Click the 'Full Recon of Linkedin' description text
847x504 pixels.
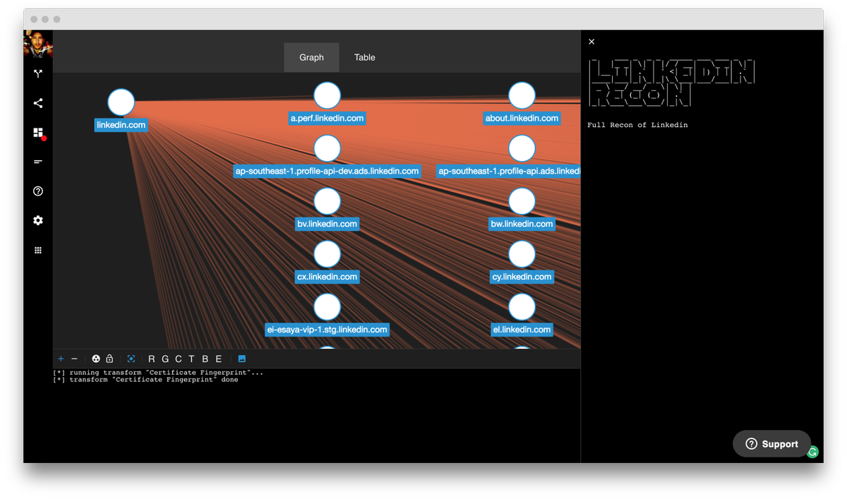point(637,125)
